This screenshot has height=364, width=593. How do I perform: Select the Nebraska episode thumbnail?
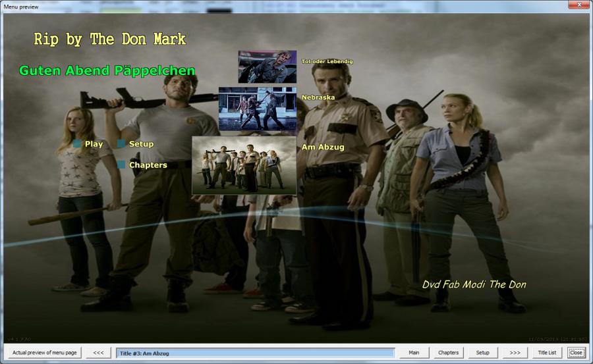(x=258, y=109)
